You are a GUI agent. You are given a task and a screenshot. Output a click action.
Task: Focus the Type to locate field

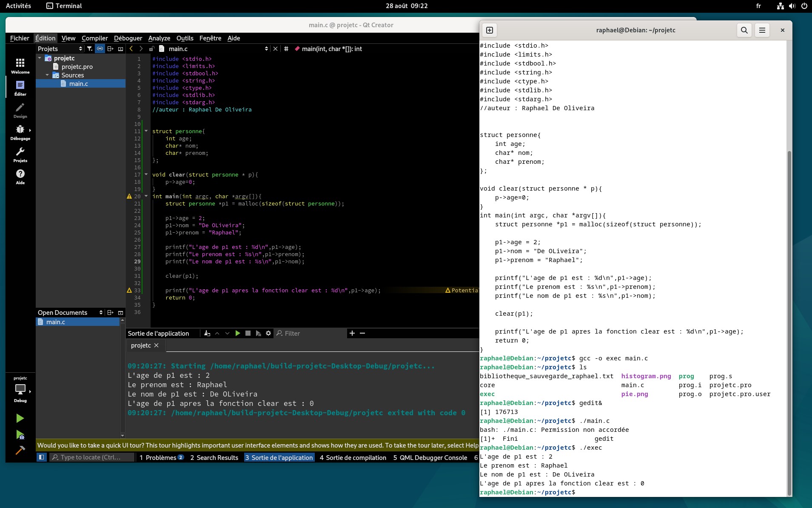click(91, 457)
